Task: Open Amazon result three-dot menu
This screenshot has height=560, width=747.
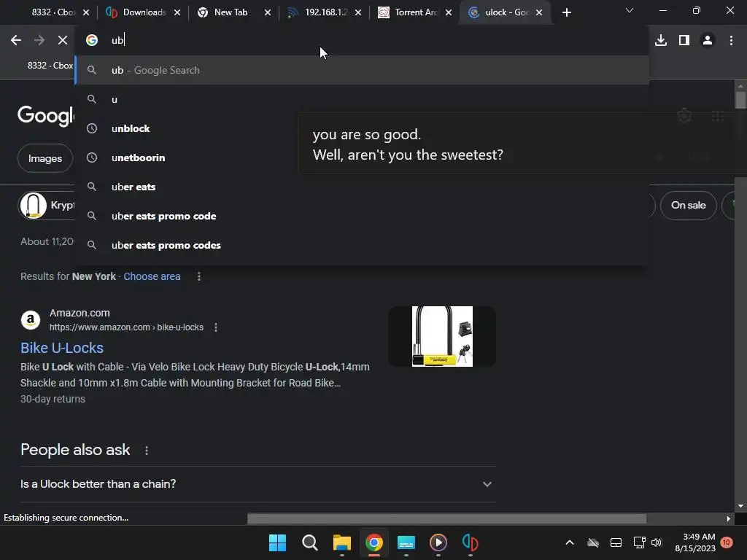Action: point(216,327)
